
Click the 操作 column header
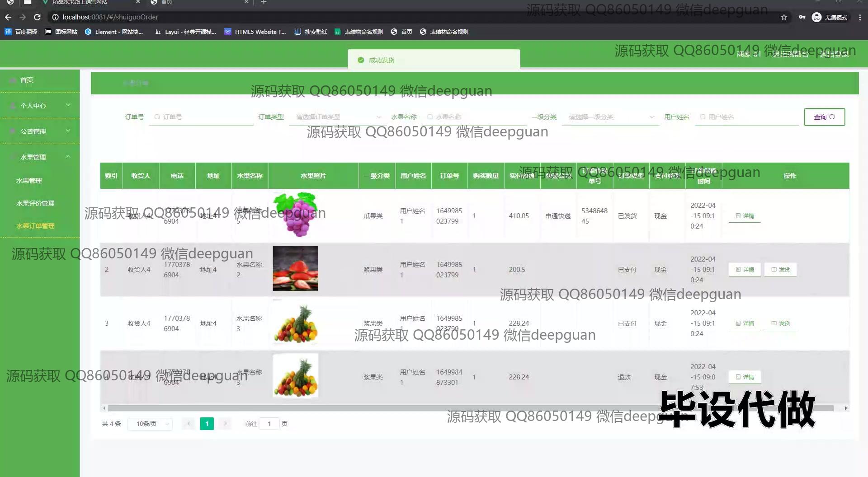coord(790,176)
